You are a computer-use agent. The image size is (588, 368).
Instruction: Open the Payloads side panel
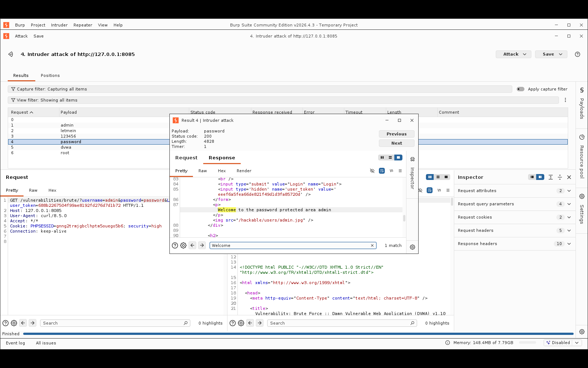click(x=582, y=103)
